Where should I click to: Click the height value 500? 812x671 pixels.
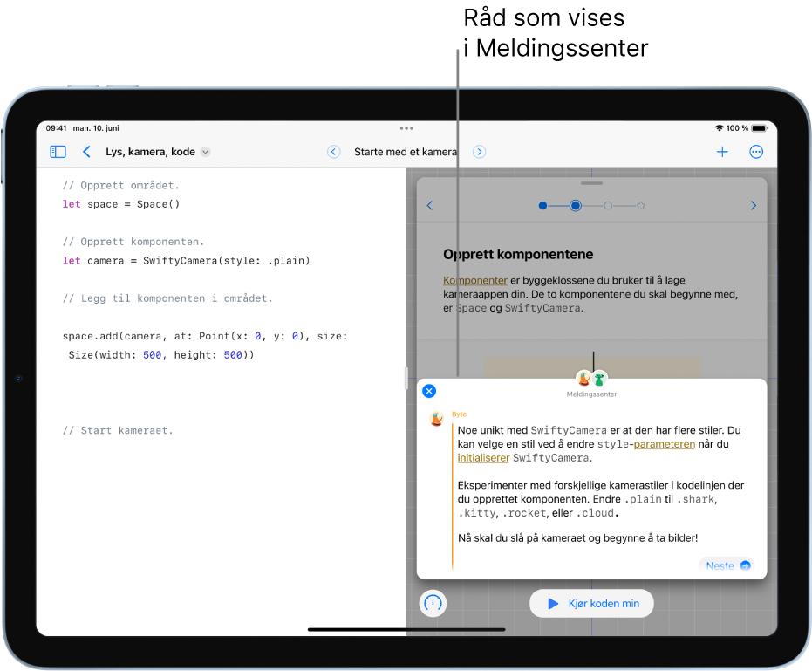pyautogui.click(x=233, y=355)
